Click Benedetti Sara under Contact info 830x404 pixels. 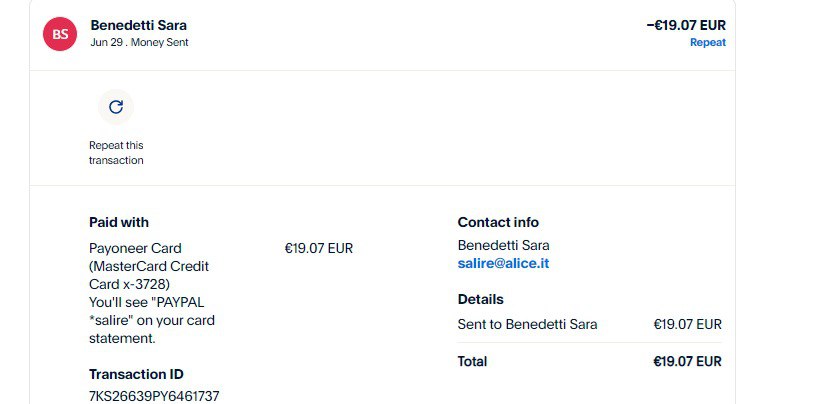click(503, 245)
